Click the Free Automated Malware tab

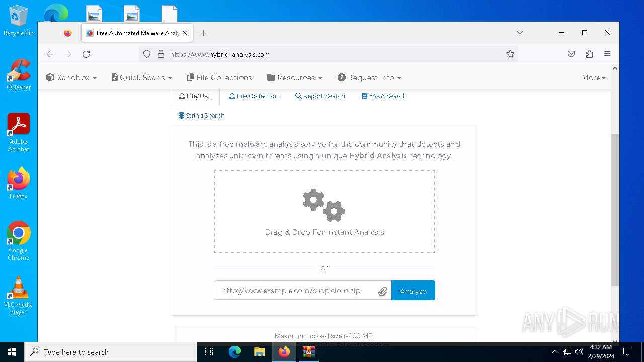(137, 33)
